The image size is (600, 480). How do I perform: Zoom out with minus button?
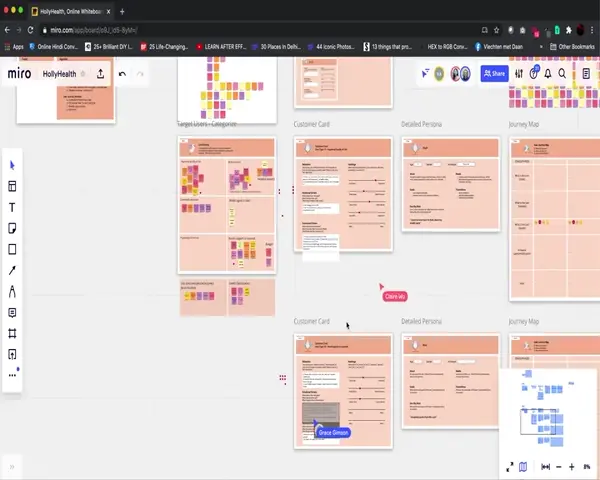(559, 467)
